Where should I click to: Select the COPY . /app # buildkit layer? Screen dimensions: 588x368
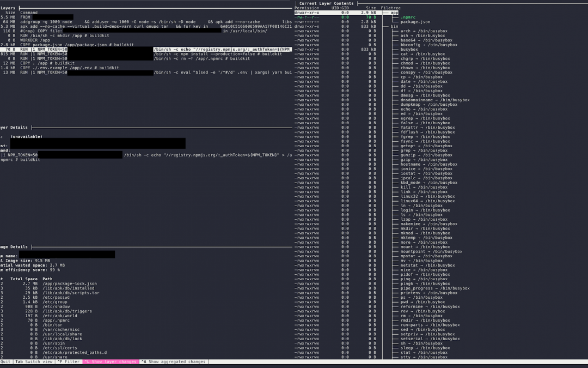146,63
